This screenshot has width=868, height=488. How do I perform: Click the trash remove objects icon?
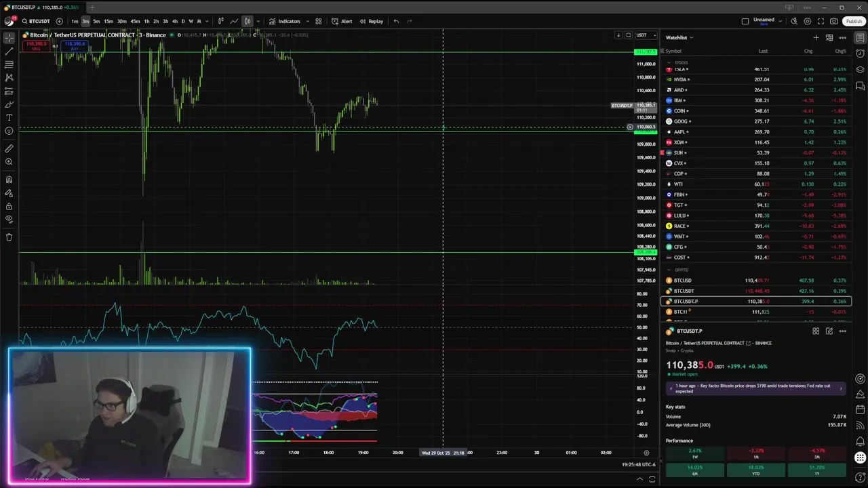pos(9,237)
